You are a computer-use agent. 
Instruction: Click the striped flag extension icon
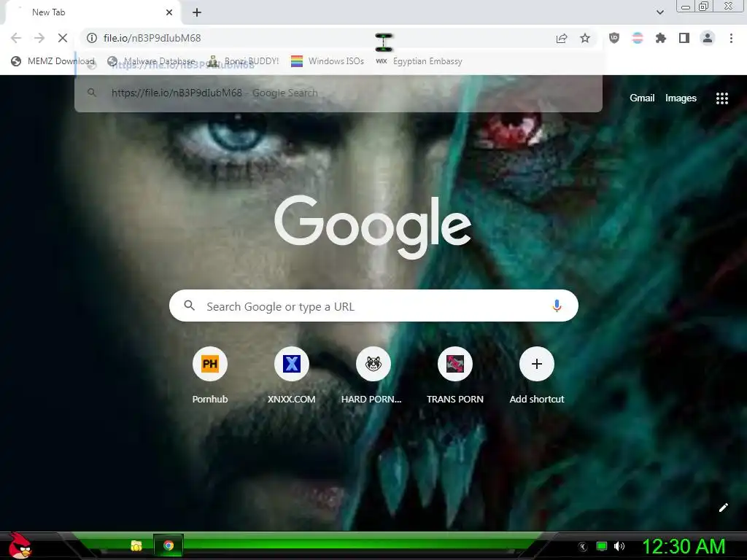click(x=638, y=38)
